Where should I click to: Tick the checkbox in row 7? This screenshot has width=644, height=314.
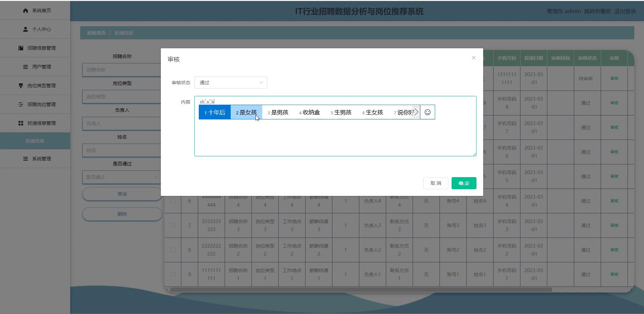tap(173, 225)
